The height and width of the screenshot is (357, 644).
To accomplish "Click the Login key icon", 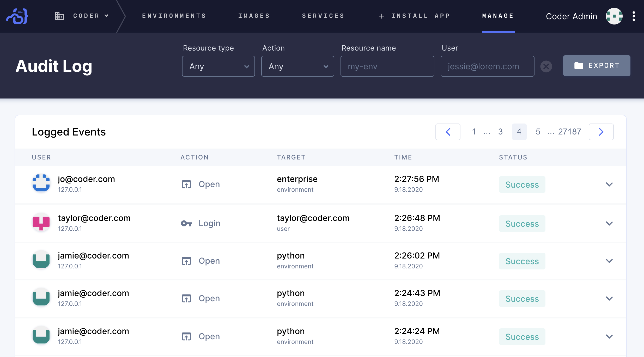I will click(x=186, y=223).
